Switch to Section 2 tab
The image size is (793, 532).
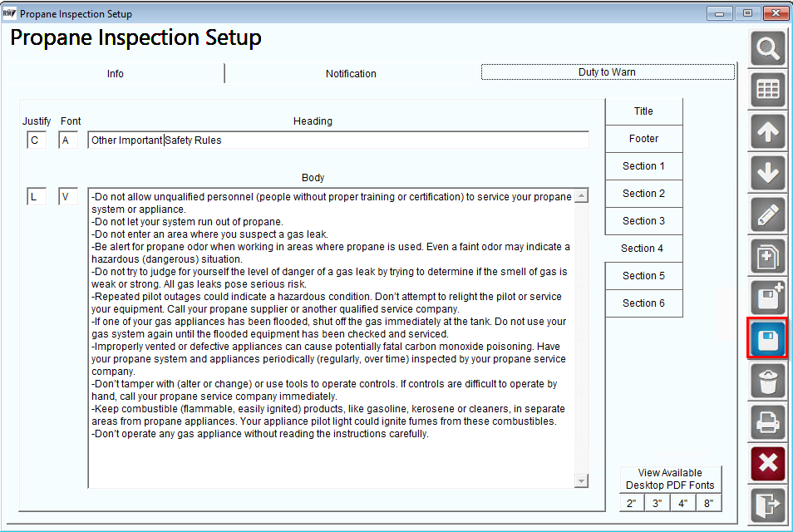tap(643, 193)
